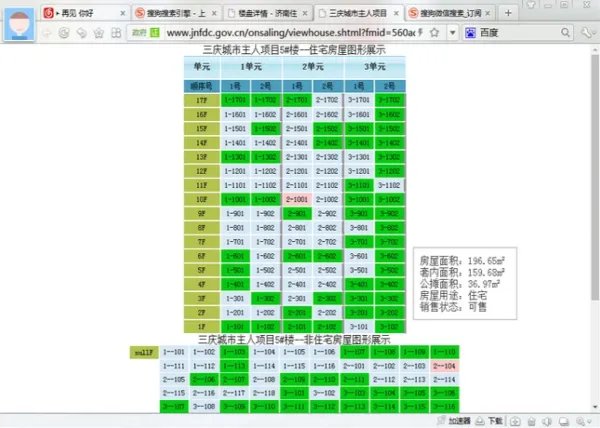Image resolution: width=600 pixels, height=428 pixels.
Task: Close the 搜狗微信搜索 tab
Action: pyautogui.click(x=488, y=13)
